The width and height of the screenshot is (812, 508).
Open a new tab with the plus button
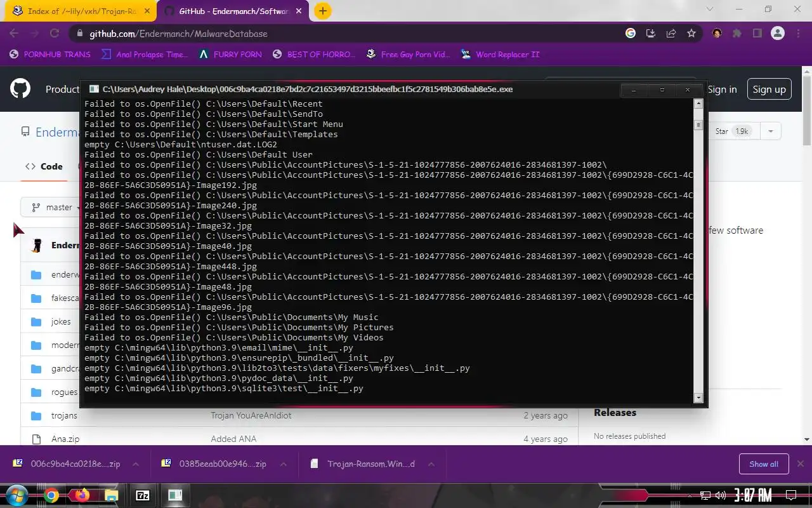tap(322, 11)
